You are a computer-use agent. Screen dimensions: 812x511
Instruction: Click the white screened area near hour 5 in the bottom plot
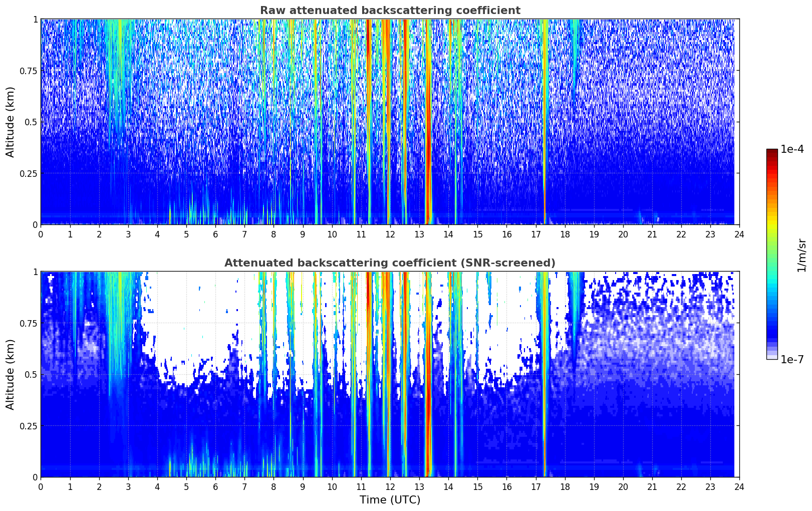click(186, 326)
